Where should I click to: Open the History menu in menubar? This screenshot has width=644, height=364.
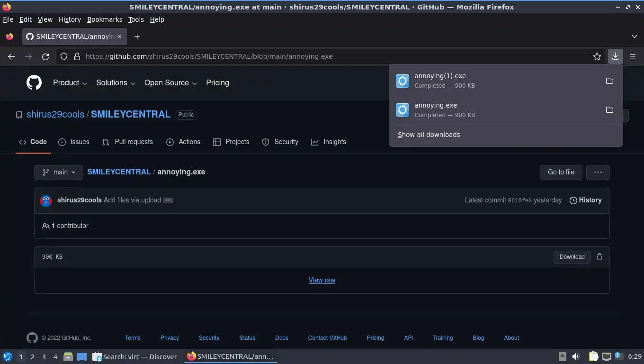click(70, 19)
